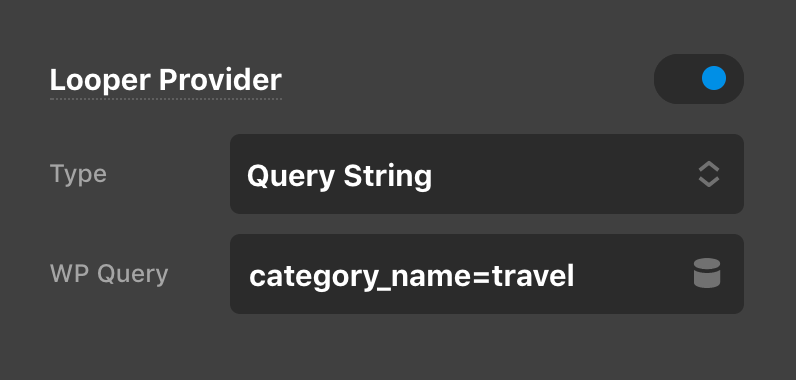Click the up-down chevron icon in Type field
This screenshot has height=380, width=796.
(709, 175)
